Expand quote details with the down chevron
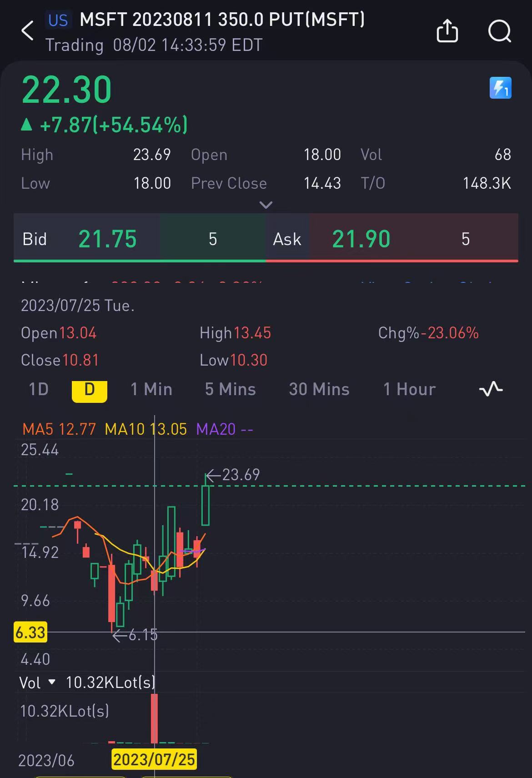The height and width of the screenshot is (778, 532). 266,205
